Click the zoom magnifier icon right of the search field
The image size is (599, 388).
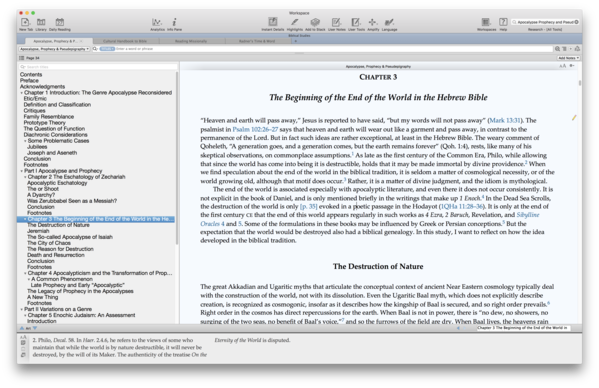557,49
